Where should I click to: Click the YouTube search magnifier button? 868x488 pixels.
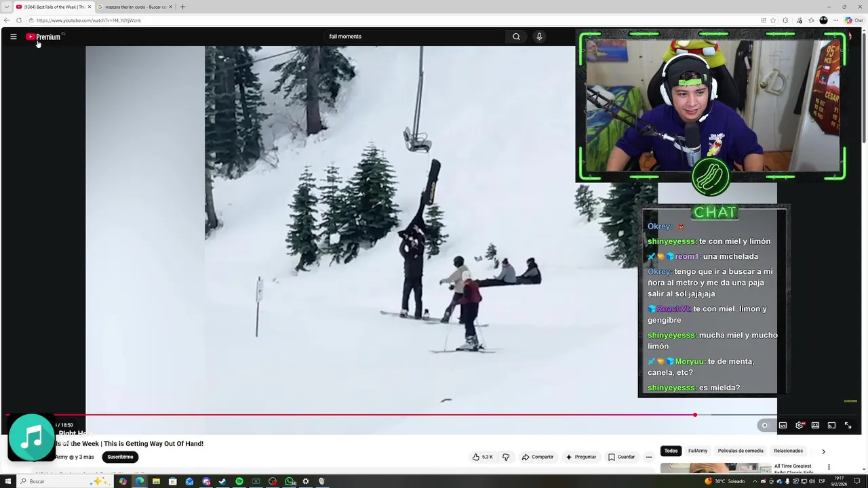[516, 37]
